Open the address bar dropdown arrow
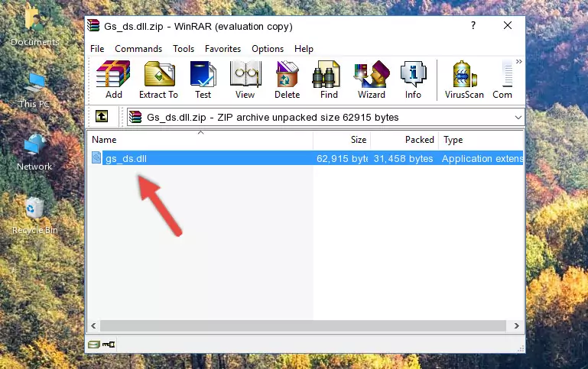Viewport: 588px width, 369px height. [518, 117]
